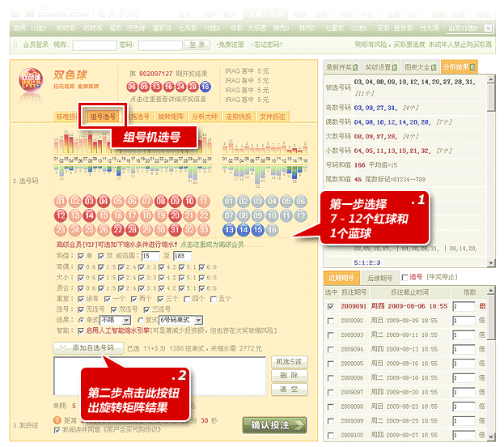The height and width of the screenshot is (447, 504).
Task: Switch to the 后续期号 tab
Action: click(x=380, y=278)
